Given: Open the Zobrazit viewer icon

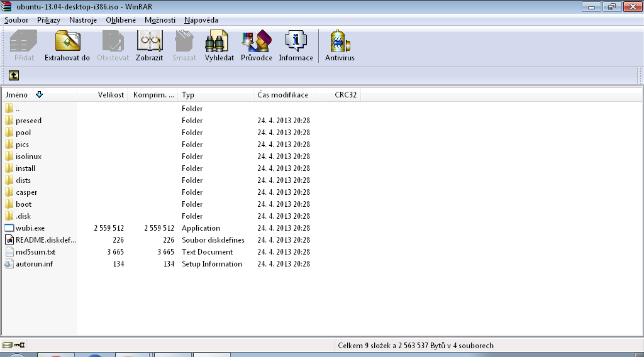Looking at the screenshot, I should pyautogui.click(x=150, y=41).
